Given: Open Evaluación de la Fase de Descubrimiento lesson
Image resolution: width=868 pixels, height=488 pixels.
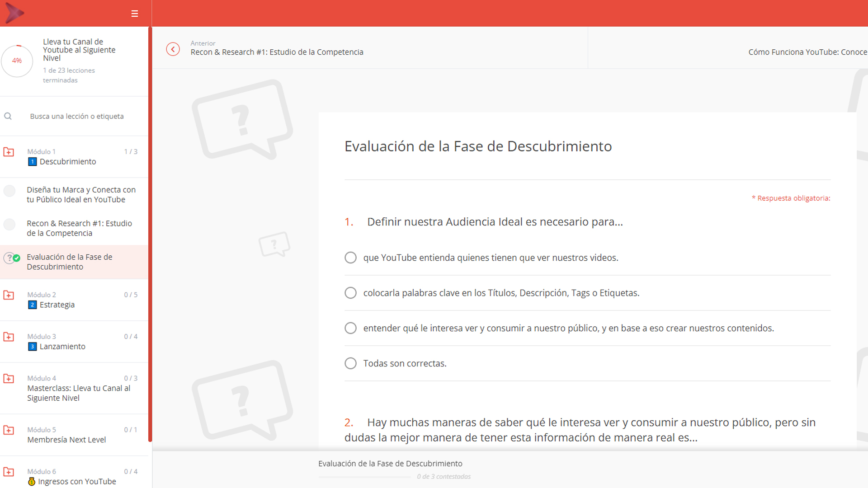Looking at the screenshot, I should pos(74,262).
